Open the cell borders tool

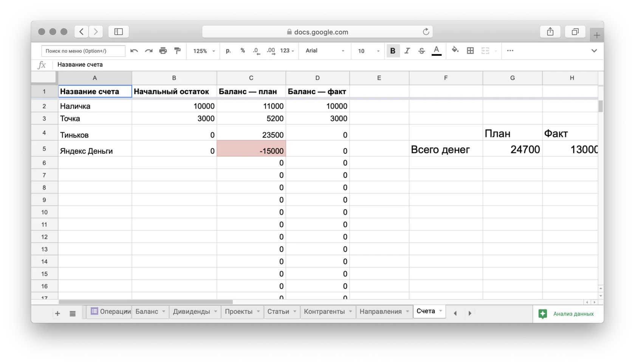click(x=470, y=51)
